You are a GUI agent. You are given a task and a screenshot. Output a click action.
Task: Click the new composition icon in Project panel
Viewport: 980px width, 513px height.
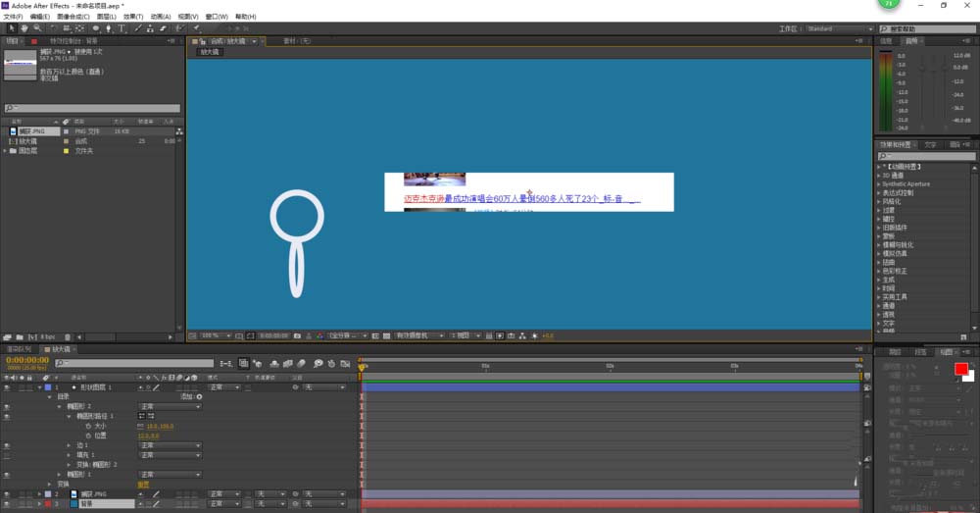click(32, 337)
